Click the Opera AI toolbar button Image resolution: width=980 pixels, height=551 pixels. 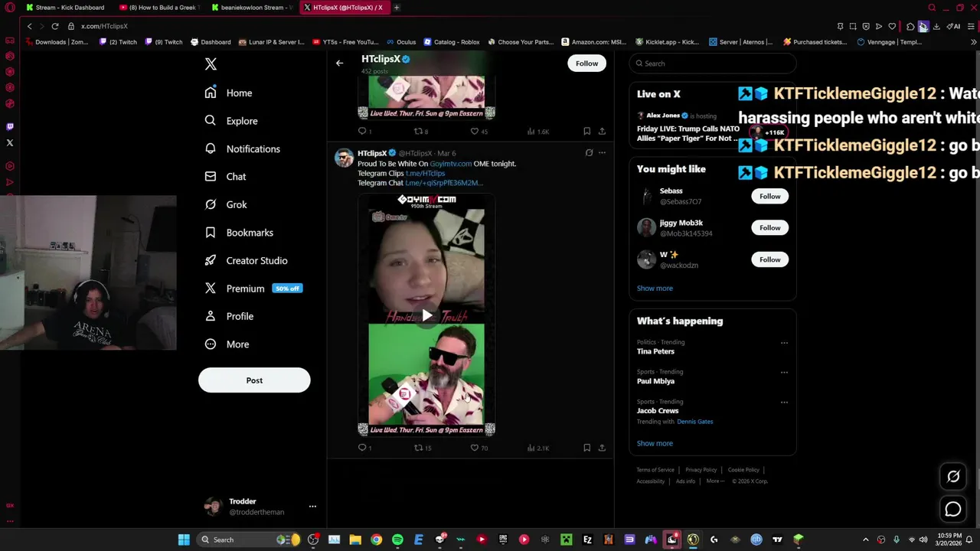(954, 26)
